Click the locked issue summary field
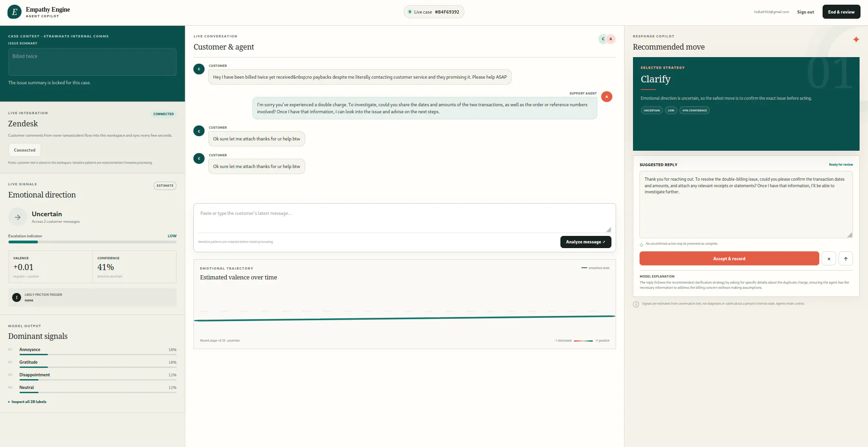The image size is (868, 447). pyautogui.click(x=92, y=62)
